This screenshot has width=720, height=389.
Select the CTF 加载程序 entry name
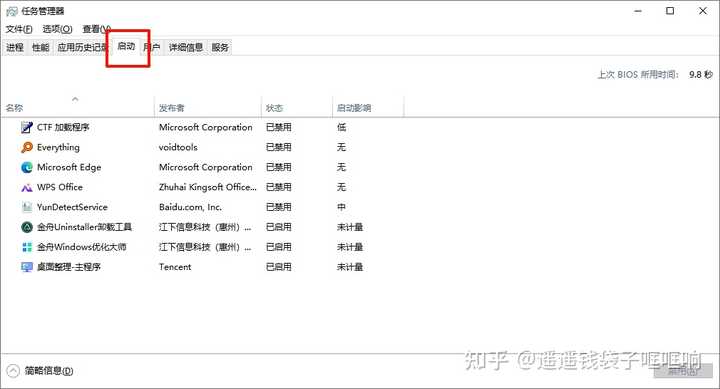[x=63, y=127]
